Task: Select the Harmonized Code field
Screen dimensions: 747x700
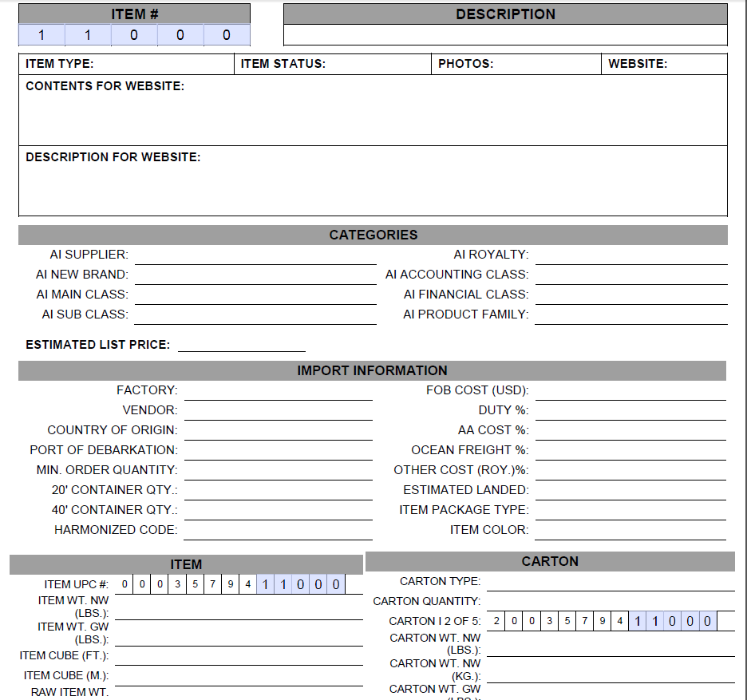Action: click(x=279, y=531)
